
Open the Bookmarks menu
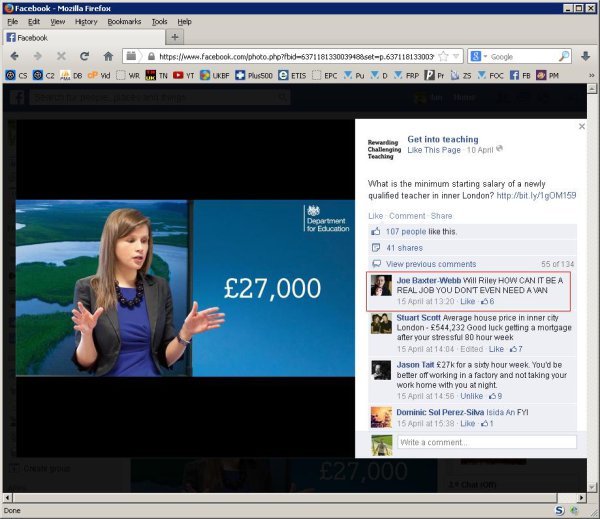click(x=124, y=21)
